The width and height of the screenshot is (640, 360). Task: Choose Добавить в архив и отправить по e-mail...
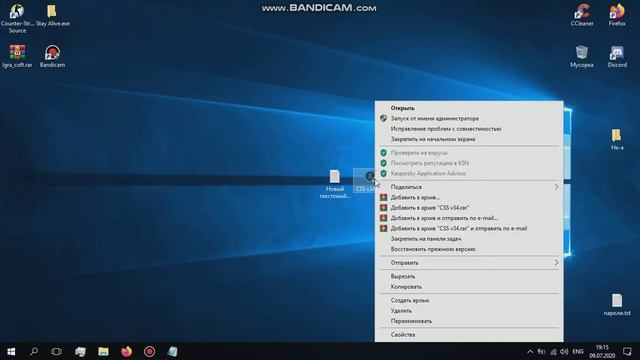pyautogui.click(x=469, y=218)
